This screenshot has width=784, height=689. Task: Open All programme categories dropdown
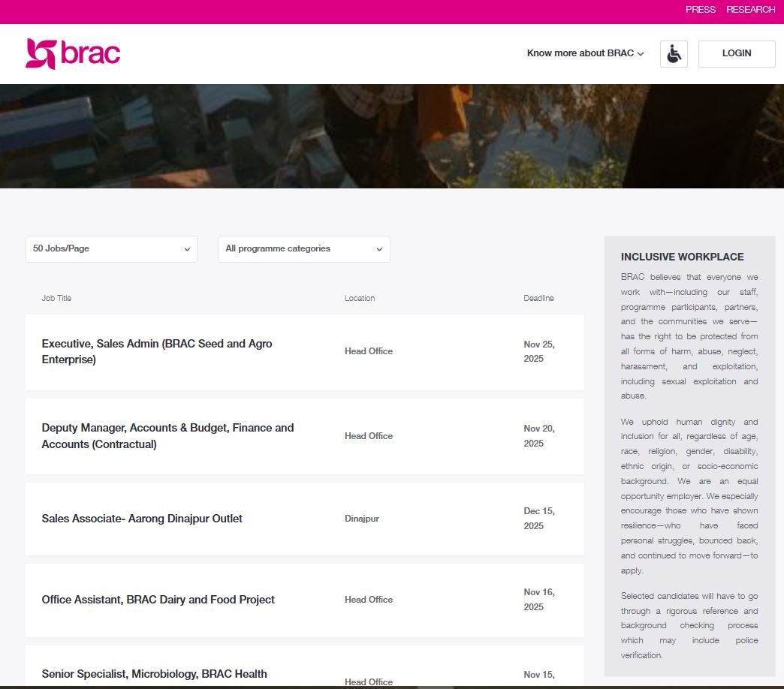click(x=303, y=249)
